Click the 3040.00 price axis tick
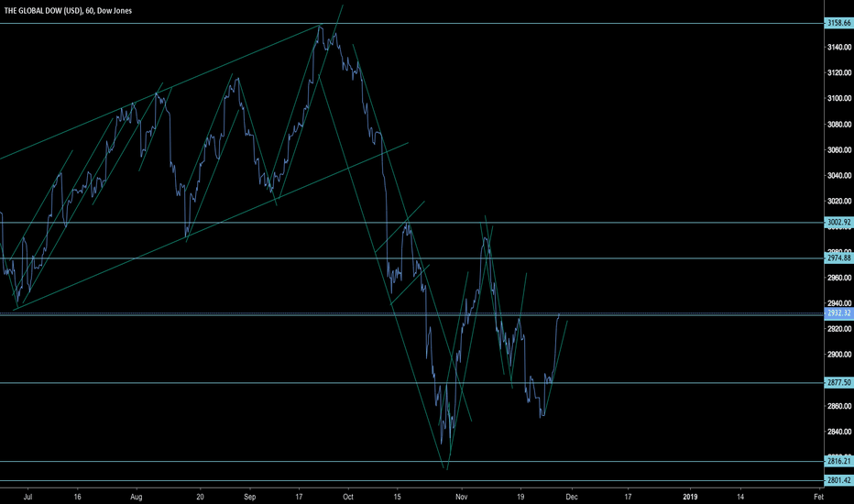 (x=839, y=175)
